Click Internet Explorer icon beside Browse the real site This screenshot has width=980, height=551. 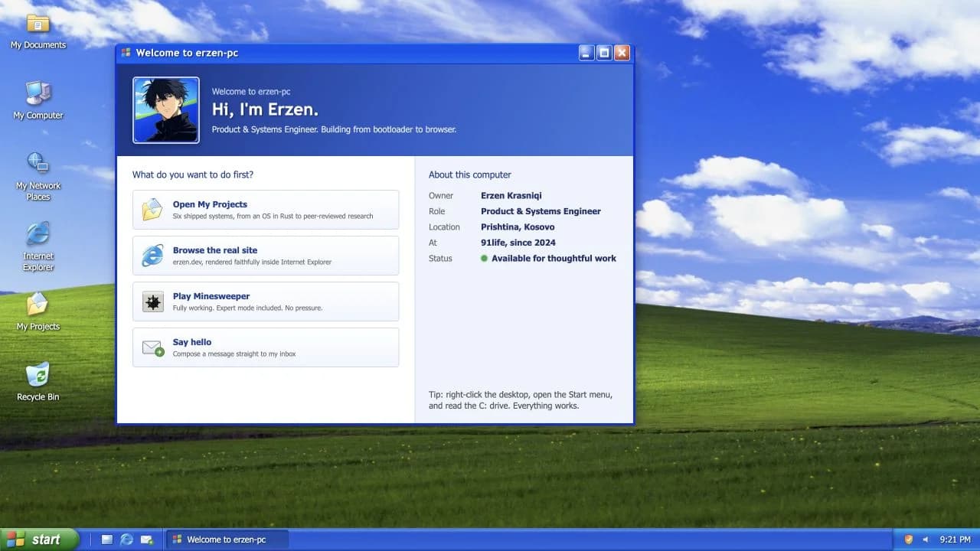click(152, 256)
